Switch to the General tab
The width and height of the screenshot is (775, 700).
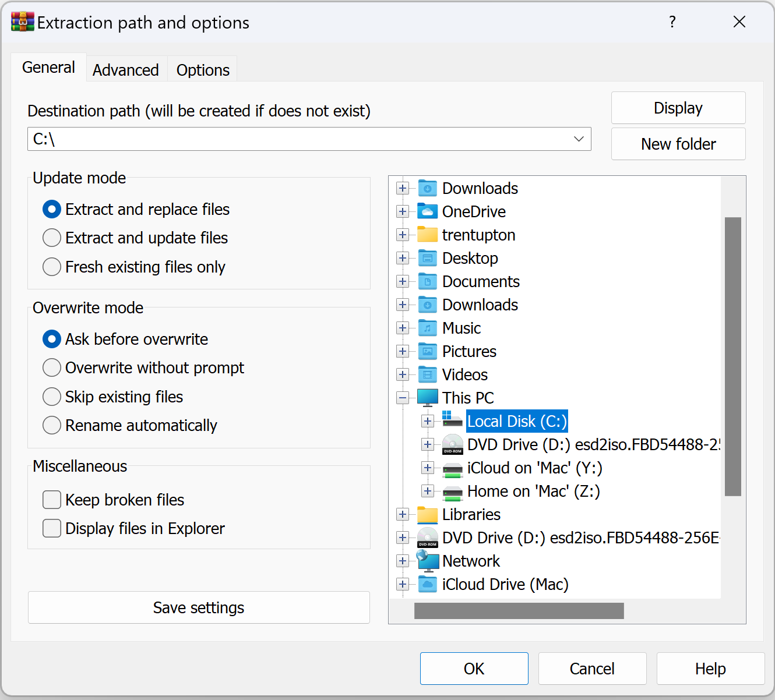[48, 68]
